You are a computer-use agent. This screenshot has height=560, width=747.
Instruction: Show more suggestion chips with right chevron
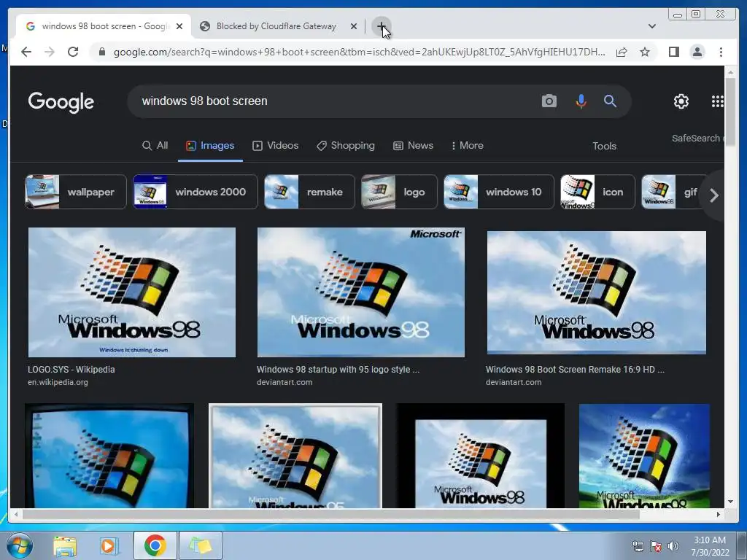[713, 195]
